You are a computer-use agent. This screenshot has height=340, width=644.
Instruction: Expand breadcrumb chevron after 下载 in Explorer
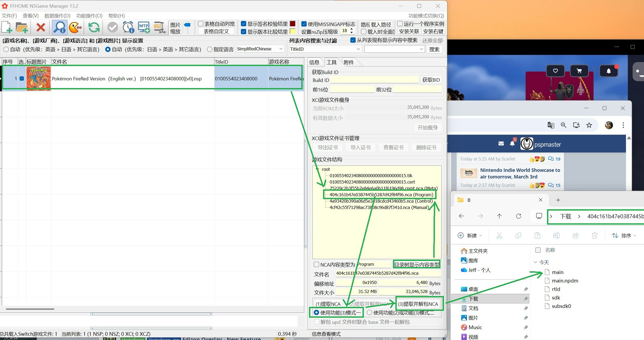click(x=579, y=216)
